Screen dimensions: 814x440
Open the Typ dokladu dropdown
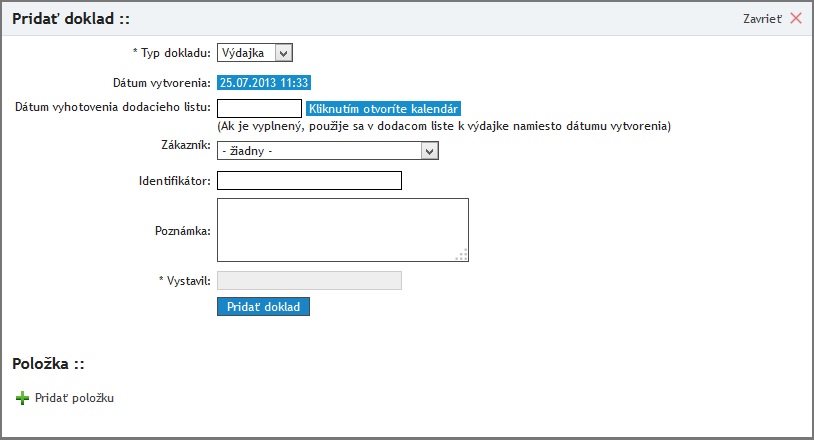click(x=255, y=53)
